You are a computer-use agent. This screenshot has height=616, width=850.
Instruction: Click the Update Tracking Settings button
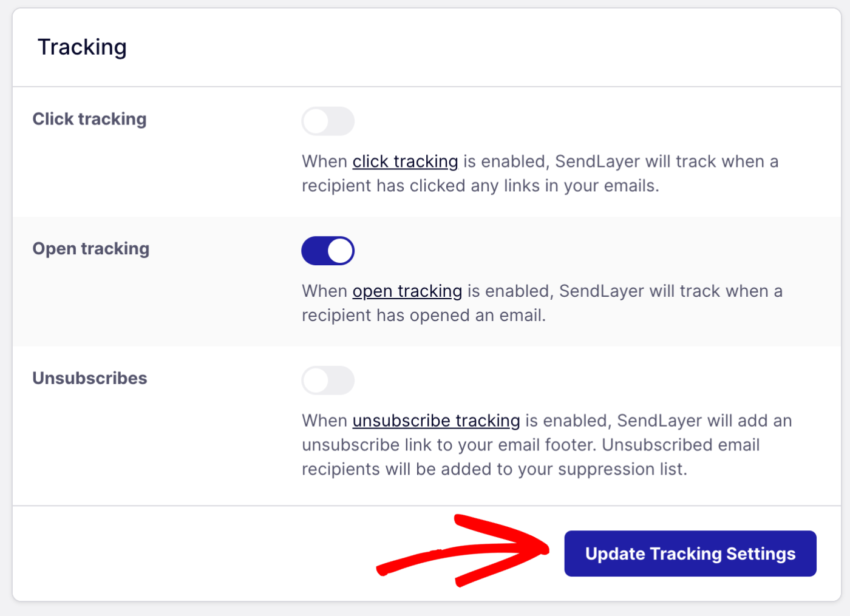[x=690, y=553]
